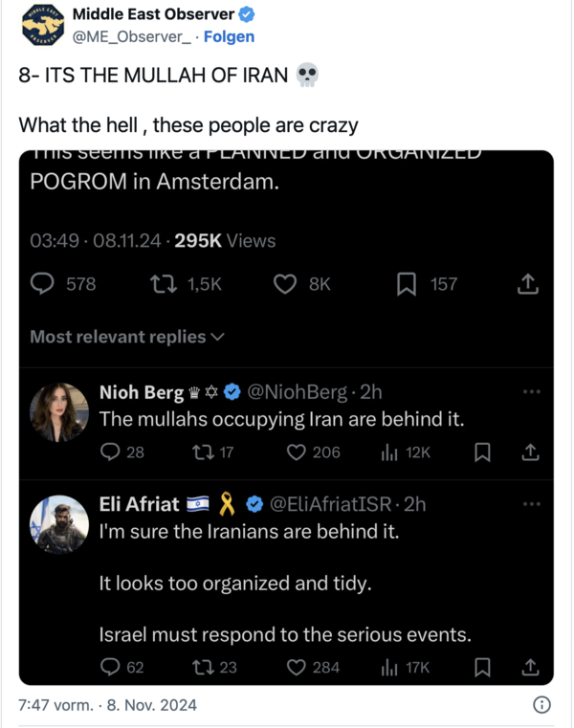The width and height of the screenshot is (574, 728).
Task: Expand the Most relevant replies dropdown
Action: coord(127,337)
